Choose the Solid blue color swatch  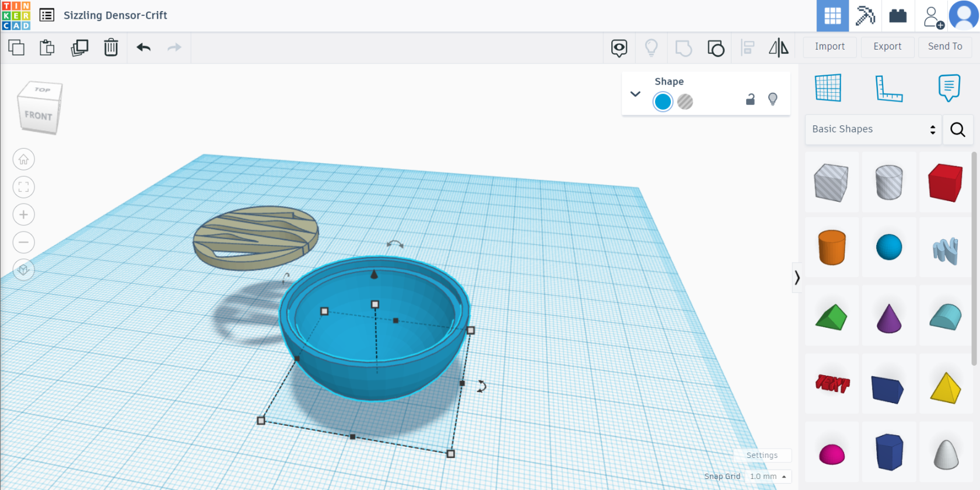click(x=663, y=102)
